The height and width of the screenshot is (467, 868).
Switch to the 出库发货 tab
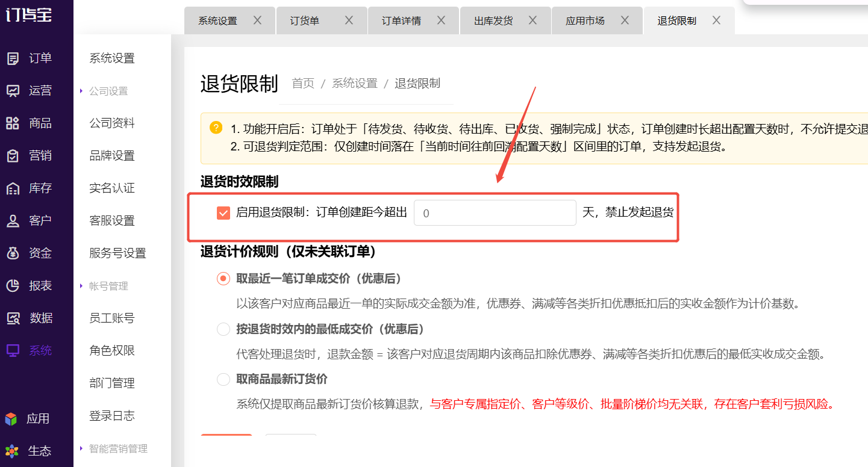[493, 21]
